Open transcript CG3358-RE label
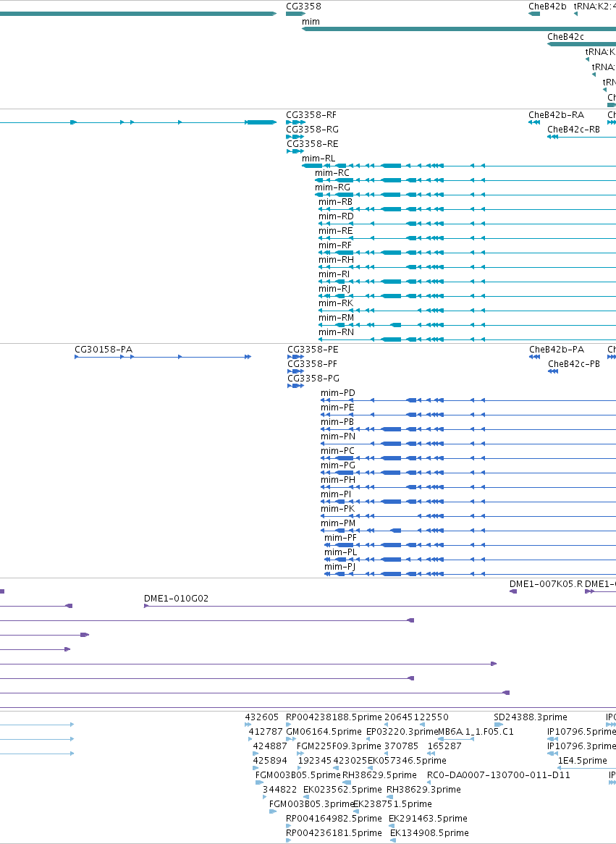Viewport: 616px width, 844px height. (312, 144)
